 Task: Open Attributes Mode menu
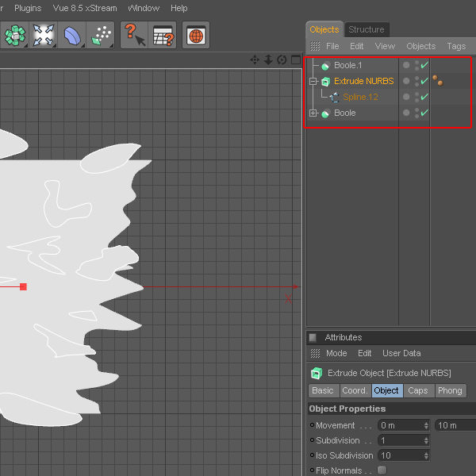coord(336,353)
